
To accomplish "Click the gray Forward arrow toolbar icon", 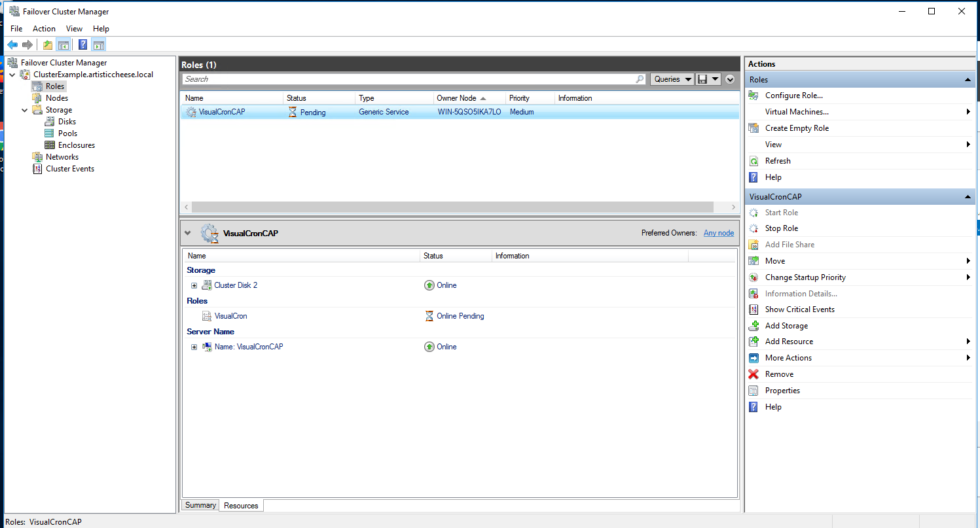I will [27, 44].
